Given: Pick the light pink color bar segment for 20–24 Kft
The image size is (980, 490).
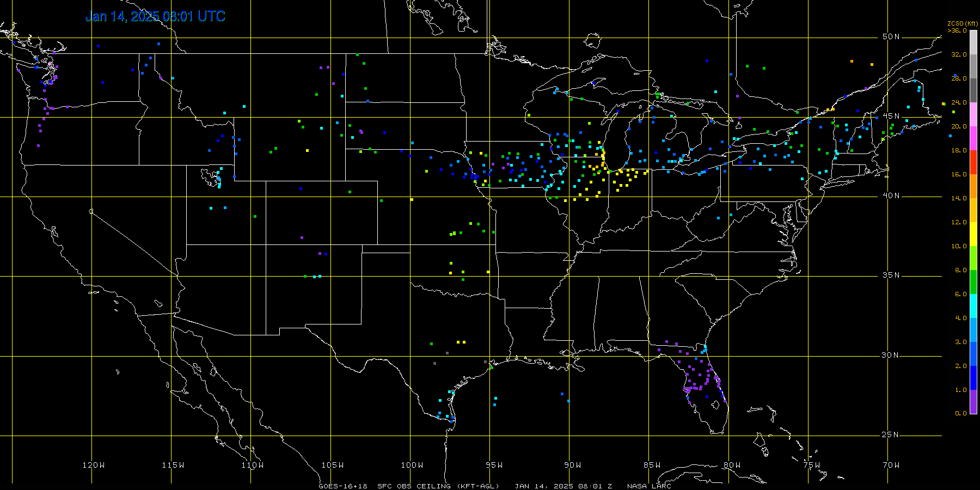Looking at the screenshot, I should coord(973,114).
